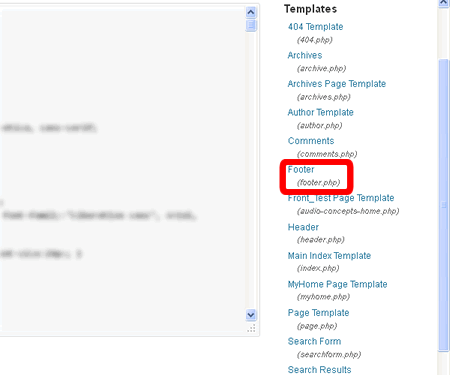Open the Front_Test Page Template link
The height and width of the screenshot is (375, 450).
point(341,198)
